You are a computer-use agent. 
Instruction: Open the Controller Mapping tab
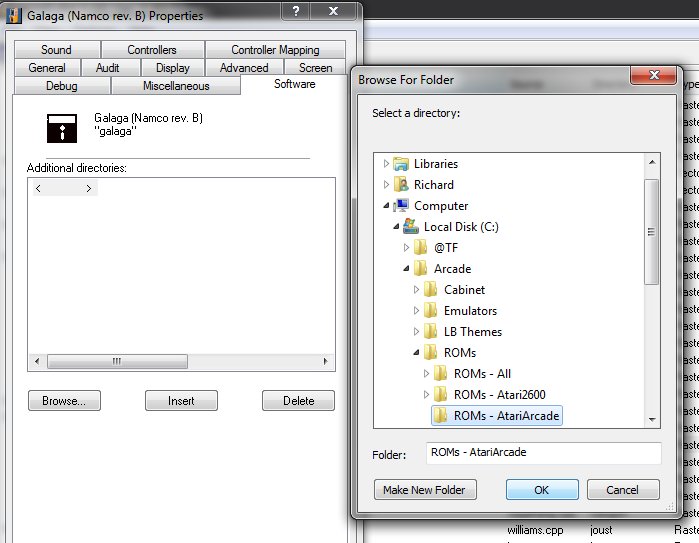click(275, 49)
